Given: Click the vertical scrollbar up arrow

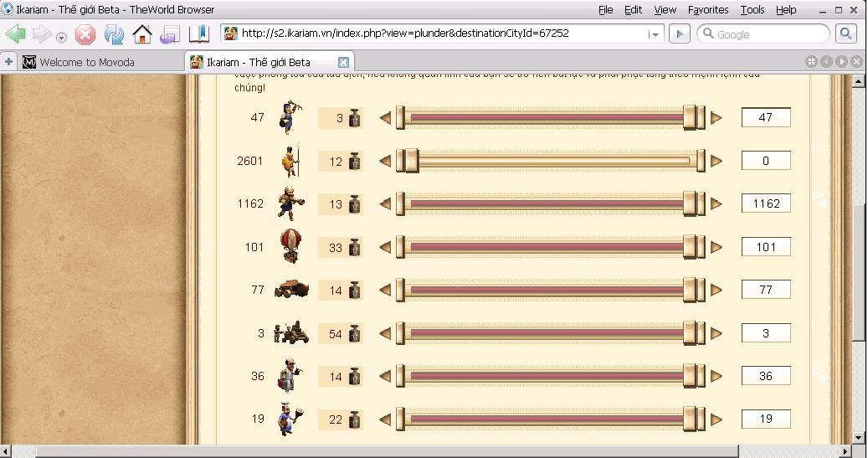Looking at the screenshot, I should [859, 81].
